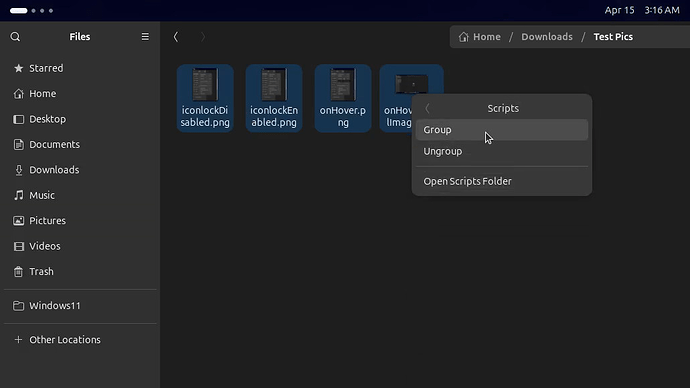The height and width of the screenshot is (388, 690).
Task: Click the Starred star icon in sidebar
Action: pos(18,68)
